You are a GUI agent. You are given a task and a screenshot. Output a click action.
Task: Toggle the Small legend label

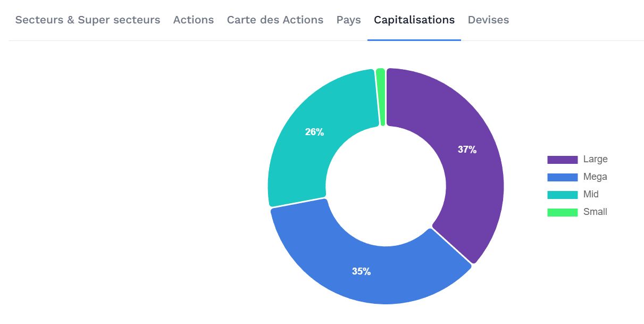pos(595,212)
